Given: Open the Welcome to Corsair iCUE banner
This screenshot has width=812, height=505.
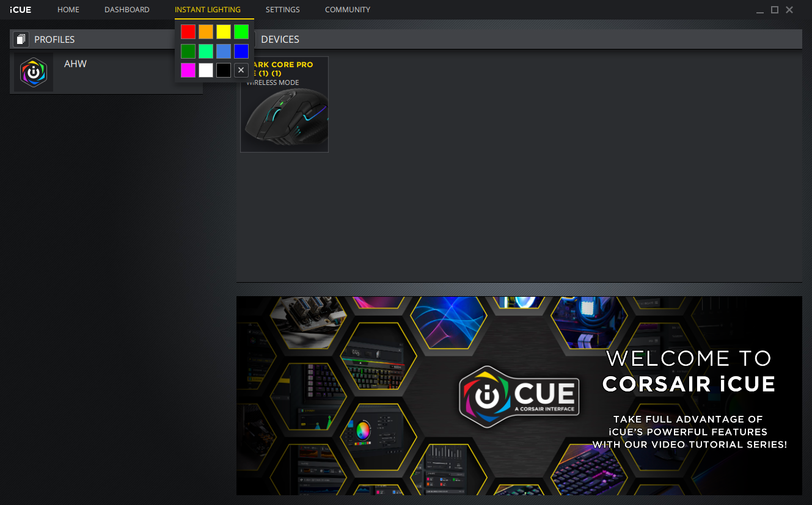Looking at the screenshot, I should [x=519, y=396].
